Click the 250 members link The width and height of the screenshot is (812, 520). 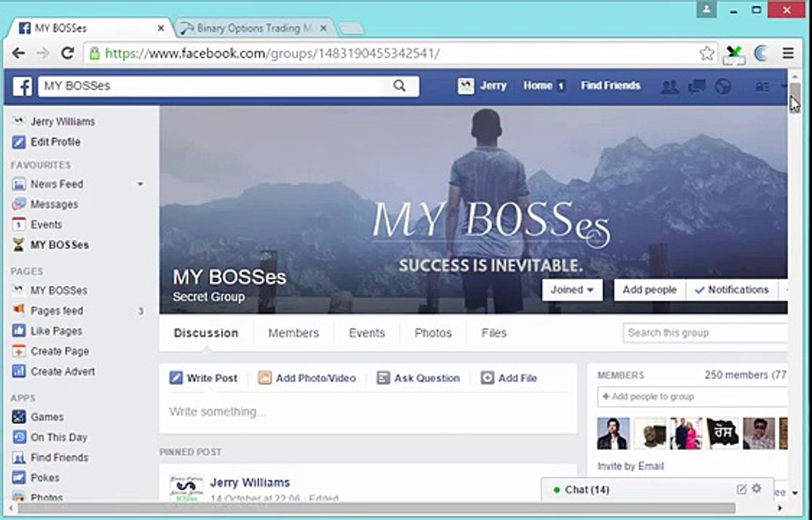[736, 374]
